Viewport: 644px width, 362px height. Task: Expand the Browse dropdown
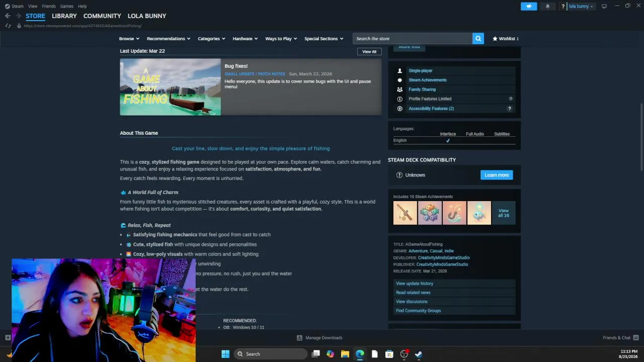pyautogui.click(x=129, y=39)
